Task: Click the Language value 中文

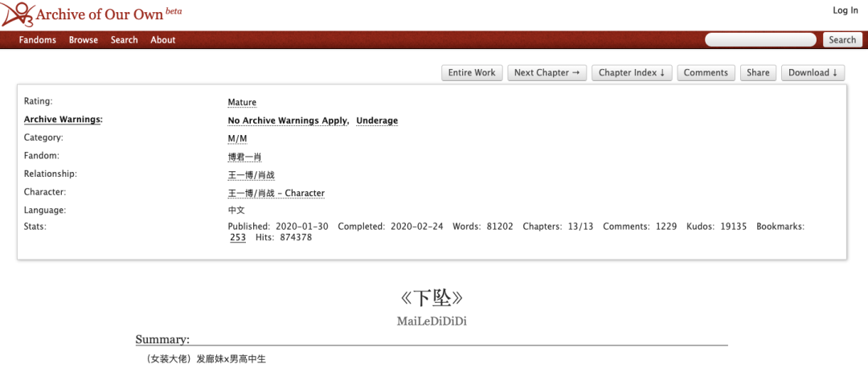Action: 236,210
